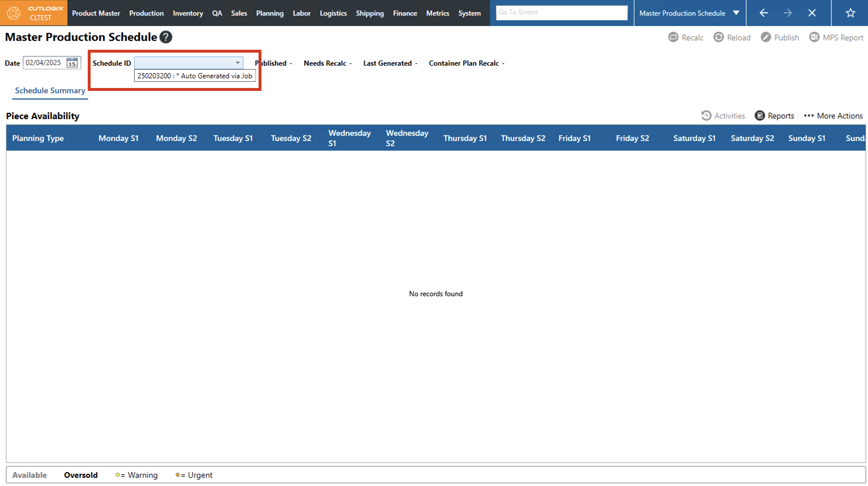Open the Reports icon button
Screen dimensions: 868x486
[760, 116]
